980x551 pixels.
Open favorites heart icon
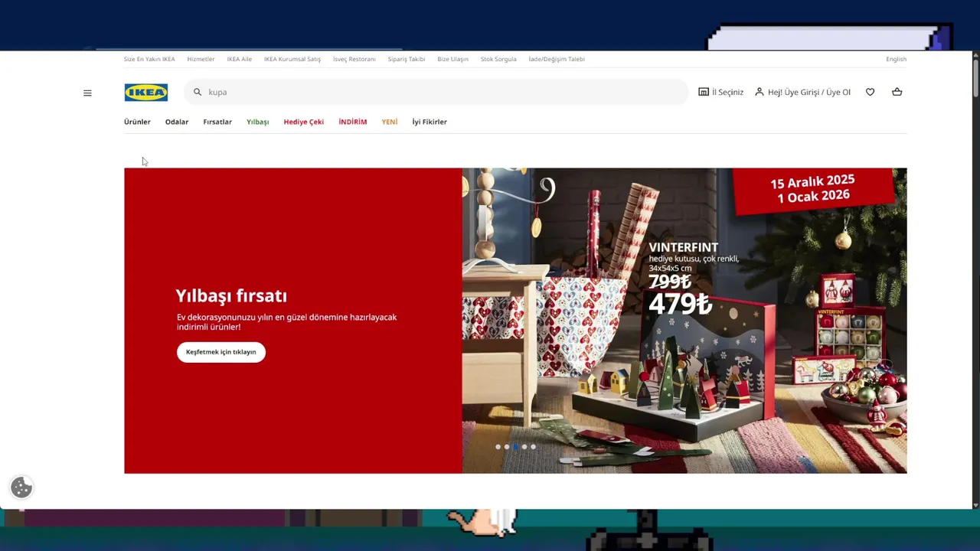[x=870, y=92]
